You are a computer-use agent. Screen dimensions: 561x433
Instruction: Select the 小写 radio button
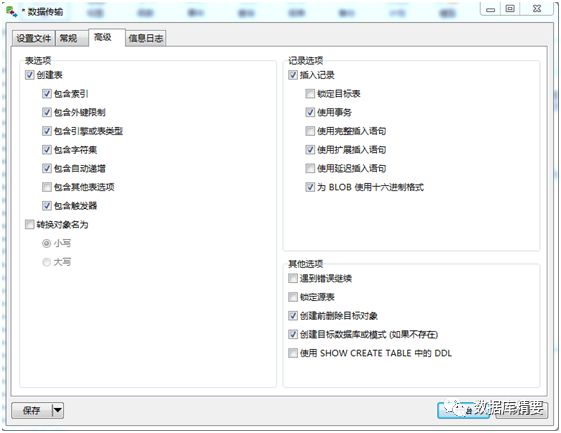(47, 243)
